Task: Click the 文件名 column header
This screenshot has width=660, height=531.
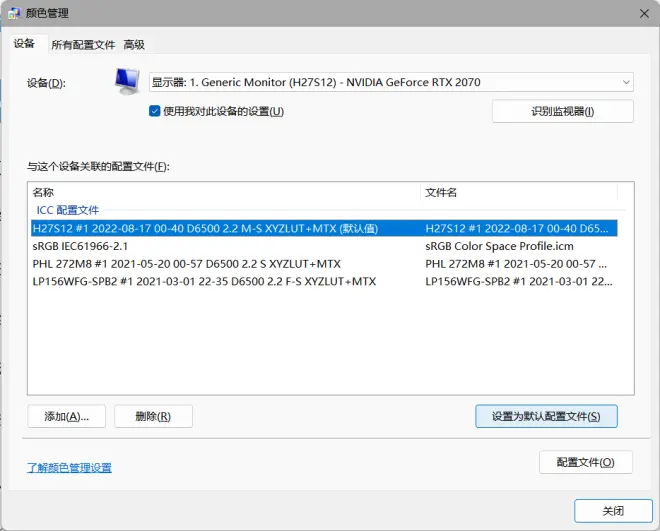Action: click(x=519, y=192)
